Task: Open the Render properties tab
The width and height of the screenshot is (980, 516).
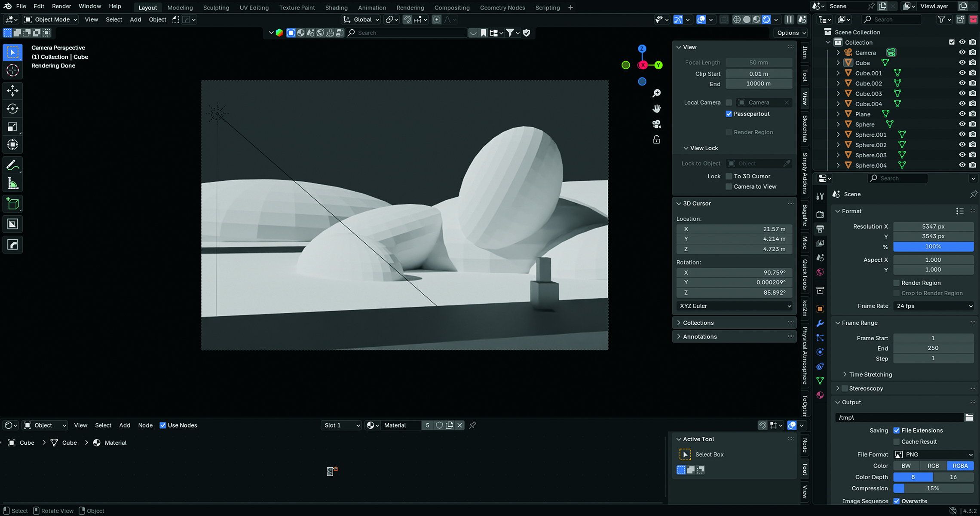Action: 820,214
